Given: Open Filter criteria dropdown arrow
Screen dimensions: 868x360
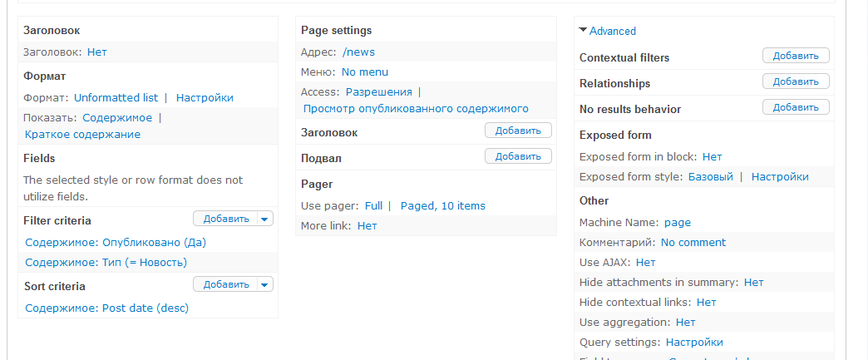Looking at the screenshot, I should [264, 219].
